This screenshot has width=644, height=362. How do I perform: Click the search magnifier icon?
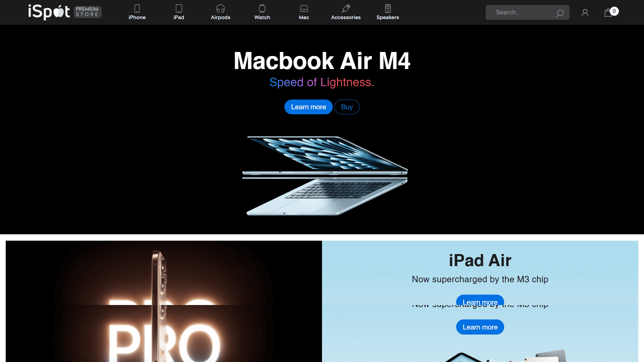pos(559,13)
